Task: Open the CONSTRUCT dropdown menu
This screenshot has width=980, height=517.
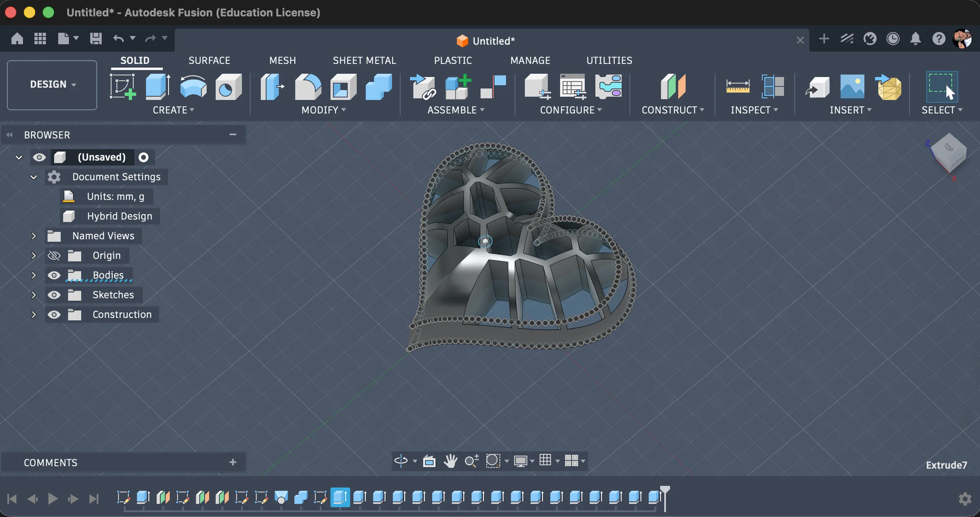Action: pyautogui.click(x=673, y=110)
